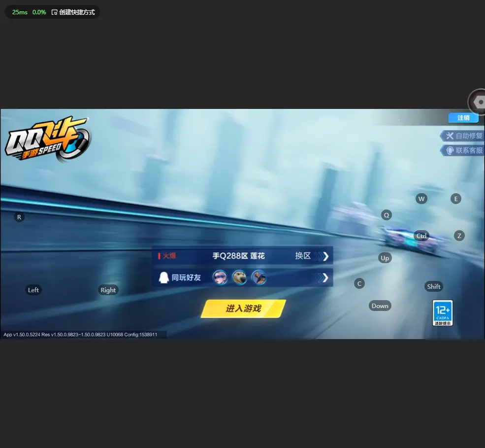485x448 pixels.
Task: Click 创建快捷方式 create shortcut
Action: (73, 12)
